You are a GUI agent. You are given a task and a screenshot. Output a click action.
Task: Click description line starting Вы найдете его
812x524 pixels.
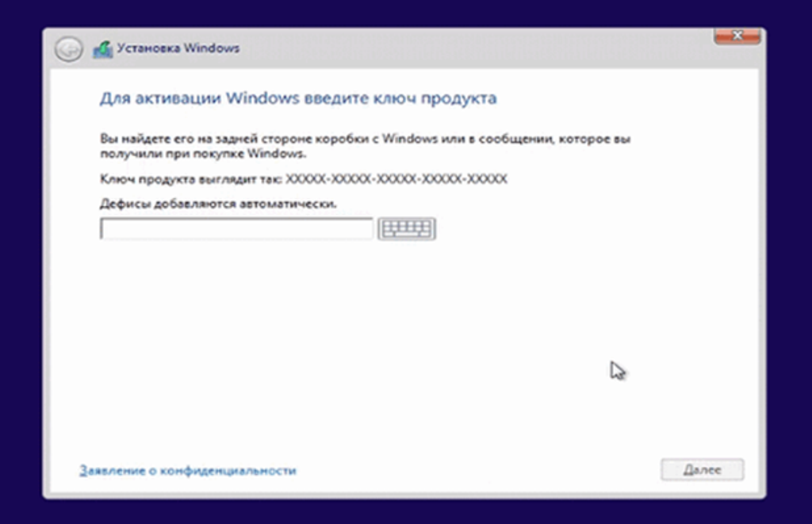(x=365, y=139)
